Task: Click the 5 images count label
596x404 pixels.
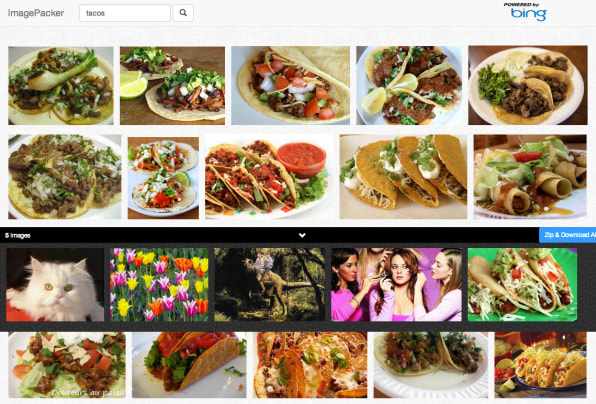Action: click(17, 236)
